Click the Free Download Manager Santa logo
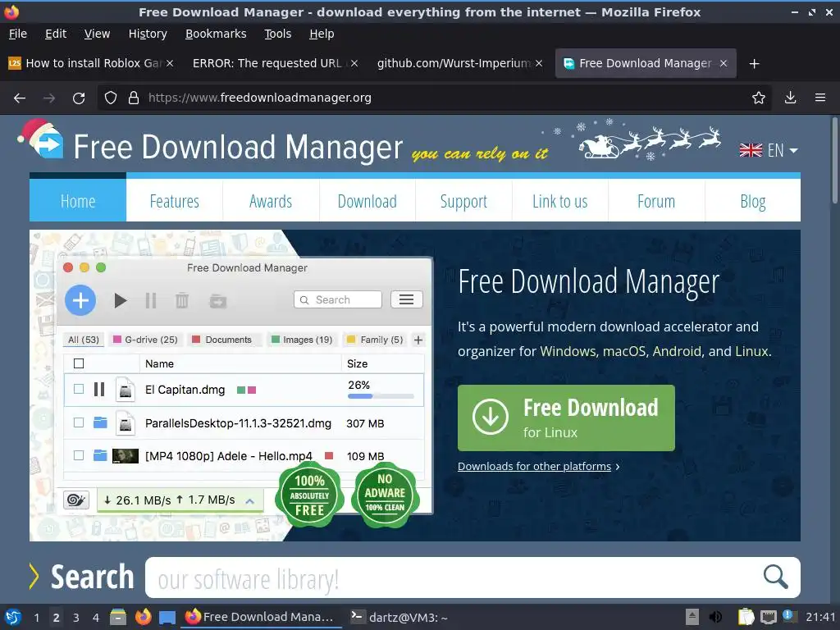 pyautogui.click(x=41, y=139)
